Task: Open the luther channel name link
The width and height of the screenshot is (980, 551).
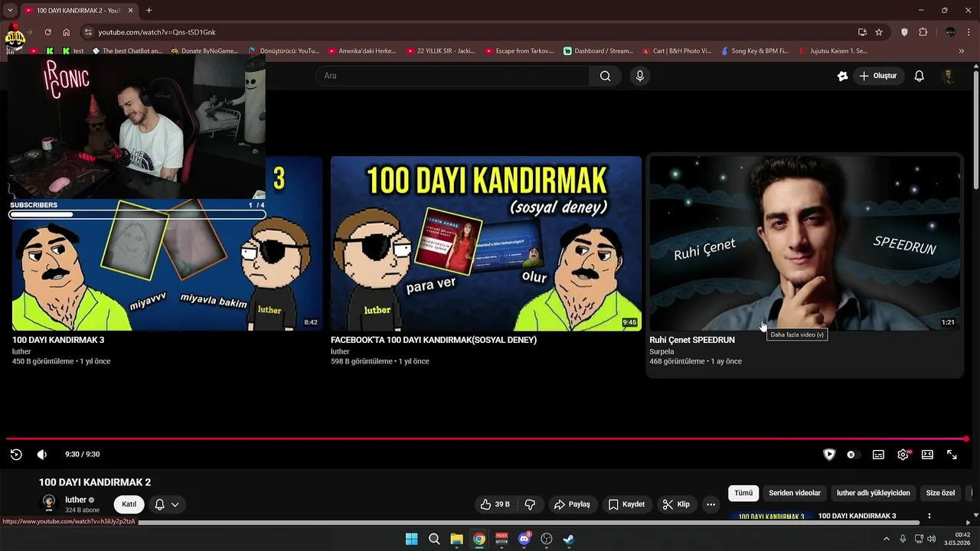Action: pos(76,500)
